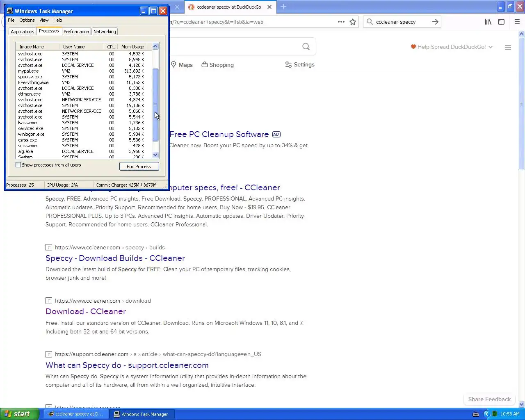Sort processes by Mem Usage column
Image resolution: width=525 pixels, height=420 pixels.
[132, 47]
